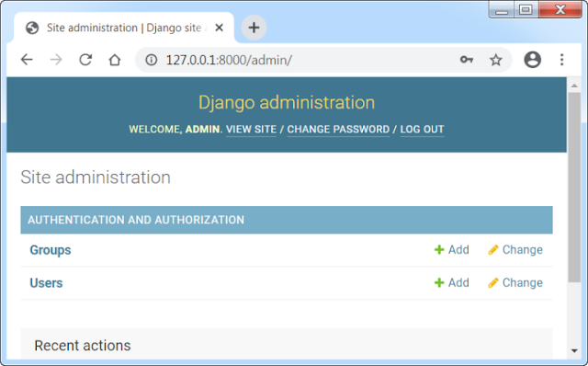Open the Groups model link
Screen dimensions: 588x366
click(x=51, y=250)
